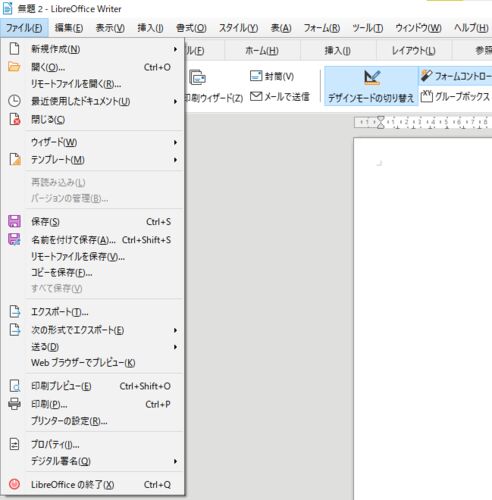This screenshot has width=492, height=500.
Task: Expand the 最近使用したドキュメント submenu
Action: click(x=175, y=101)
